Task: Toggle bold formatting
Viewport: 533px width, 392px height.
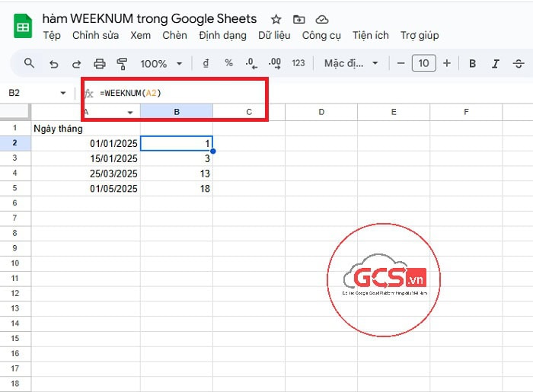Action: [x=472, y=64]
